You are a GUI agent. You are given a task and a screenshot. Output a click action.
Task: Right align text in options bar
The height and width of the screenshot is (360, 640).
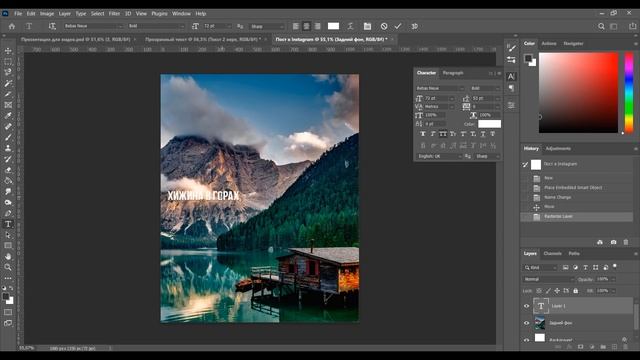(x=318, y=26)
